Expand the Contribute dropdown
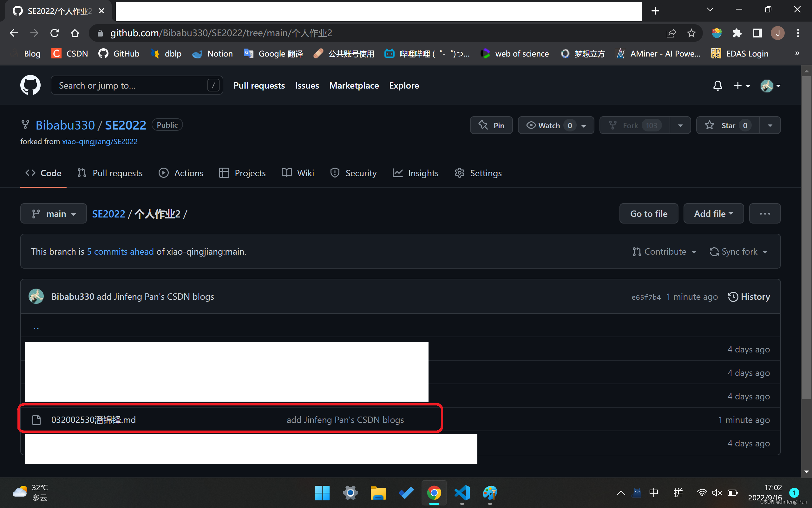Viewport: 812px width, 508px height. pyautogui.click(x=664, y=251)
